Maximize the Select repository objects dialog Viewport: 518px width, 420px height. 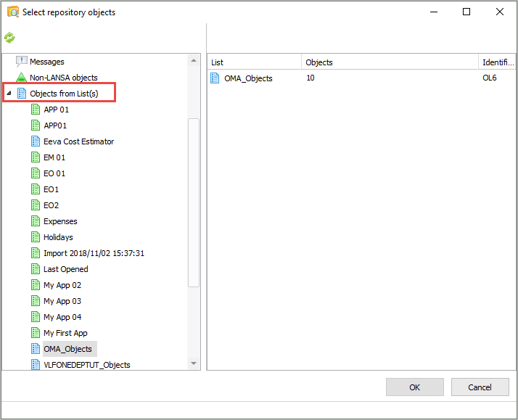coord(466,12)
